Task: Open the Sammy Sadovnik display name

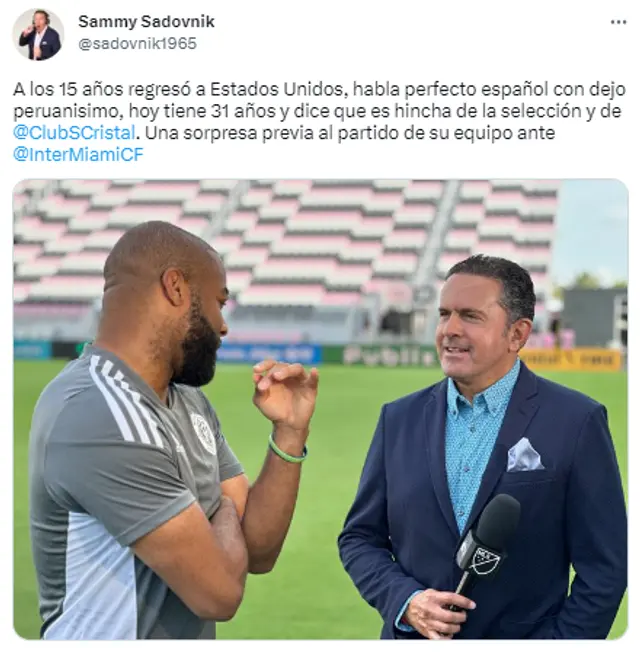Action: click(146, 22)
